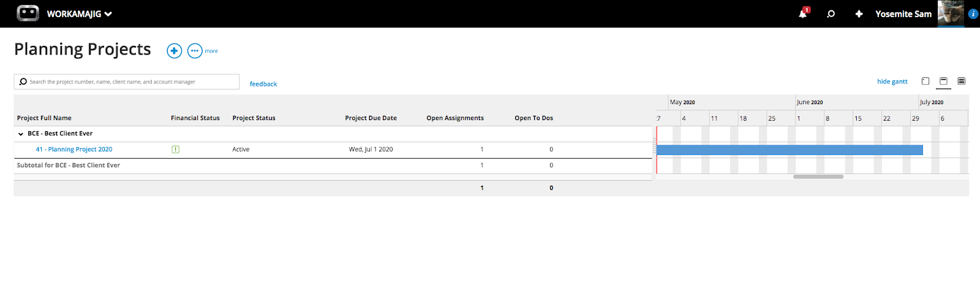Screen dimensions: 980x301
Task: Switch to the compact row layout icon
Action: [x=925, y=81]
